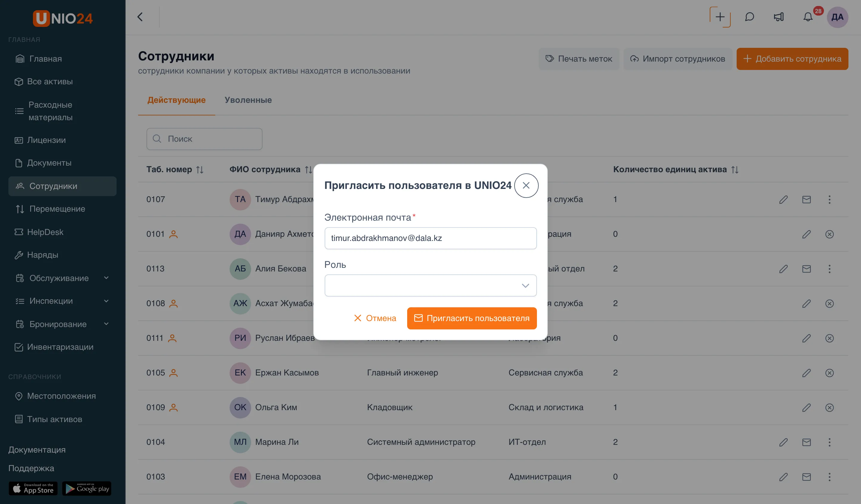This screenshot has height=504, width=861.
Task: Open Главная in sidebar
Action: [62, 59]
